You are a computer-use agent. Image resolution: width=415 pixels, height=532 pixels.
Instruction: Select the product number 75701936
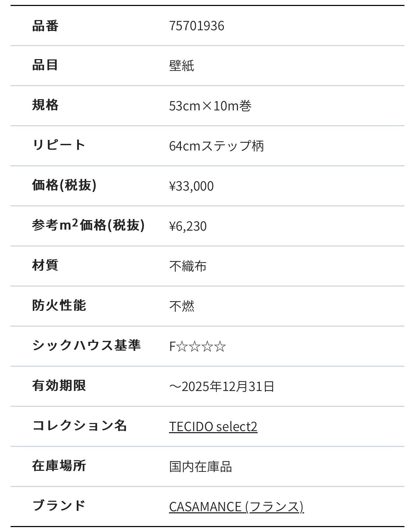[x=196, y=26]
